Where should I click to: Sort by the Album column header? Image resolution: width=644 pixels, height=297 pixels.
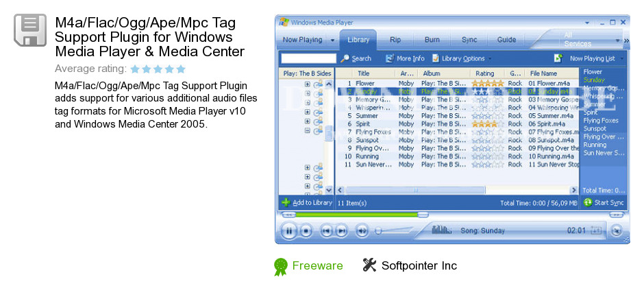point(444,73)
